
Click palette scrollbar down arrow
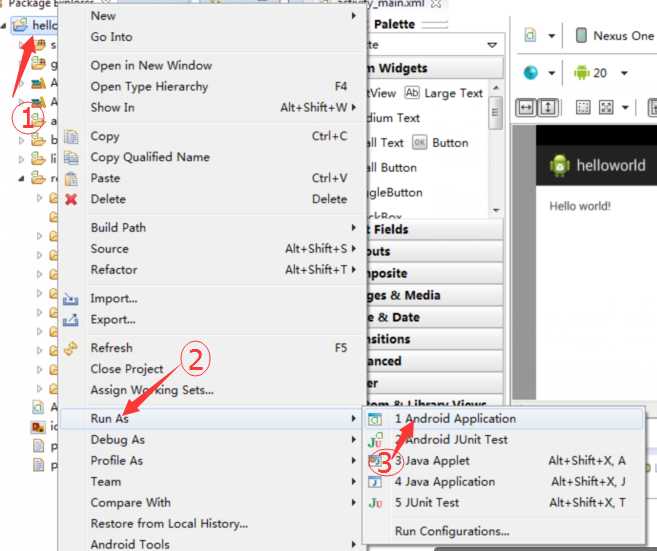496,210
